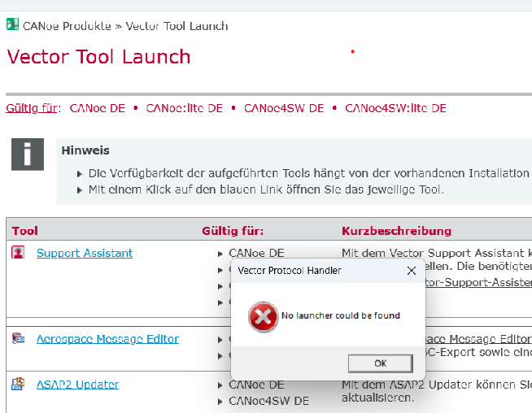
Task: Click the green book icon in breadcrumb
Action: click(x=12, y=25)
